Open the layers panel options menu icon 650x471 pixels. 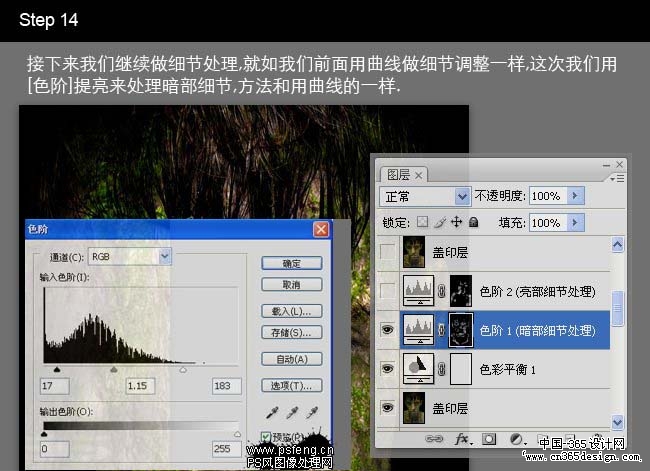coord(617,178)
